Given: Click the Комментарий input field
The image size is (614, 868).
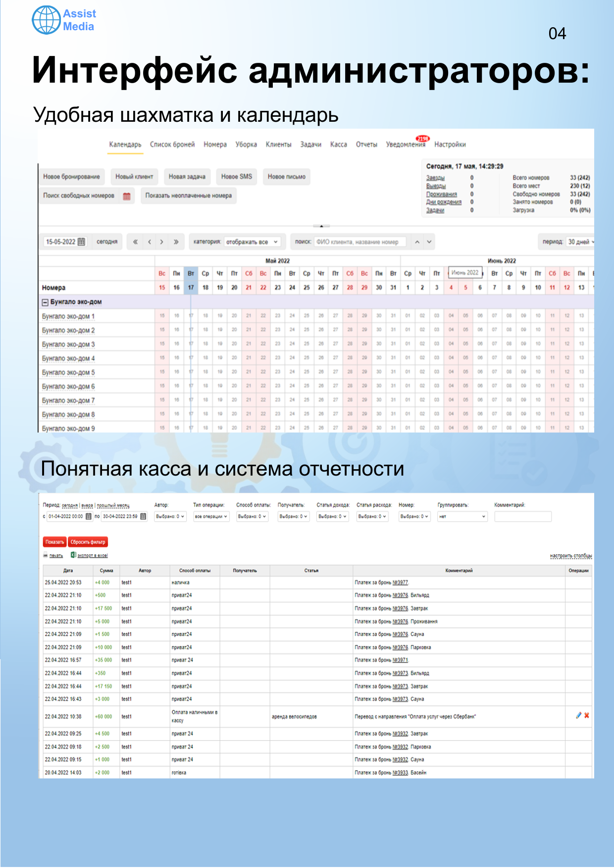Looking at the screenshot, I should 523,517.
